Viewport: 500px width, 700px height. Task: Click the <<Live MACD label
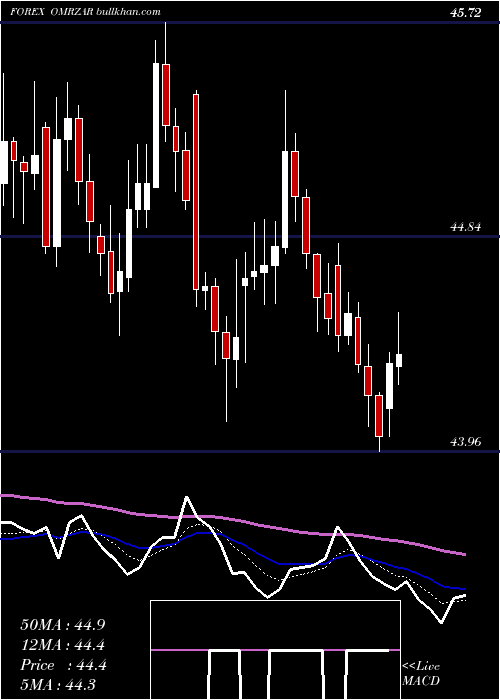pyautogui.click(x=421, y=673)
